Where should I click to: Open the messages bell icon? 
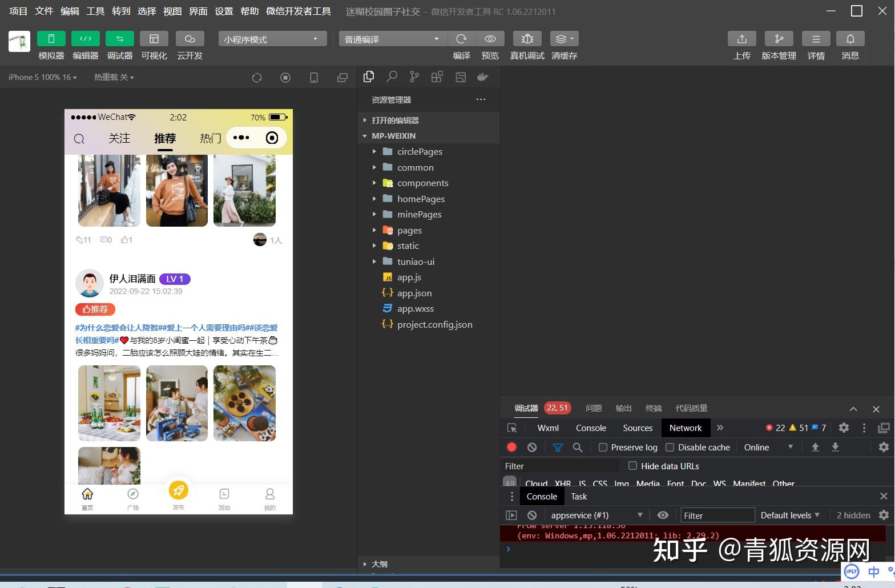coord(850,39)
